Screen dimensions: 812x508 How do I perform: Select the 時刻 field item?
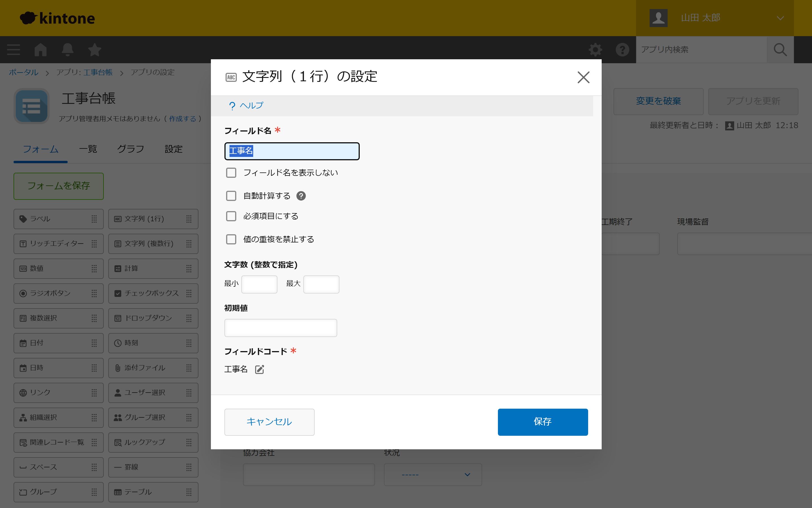click(153, 343)
